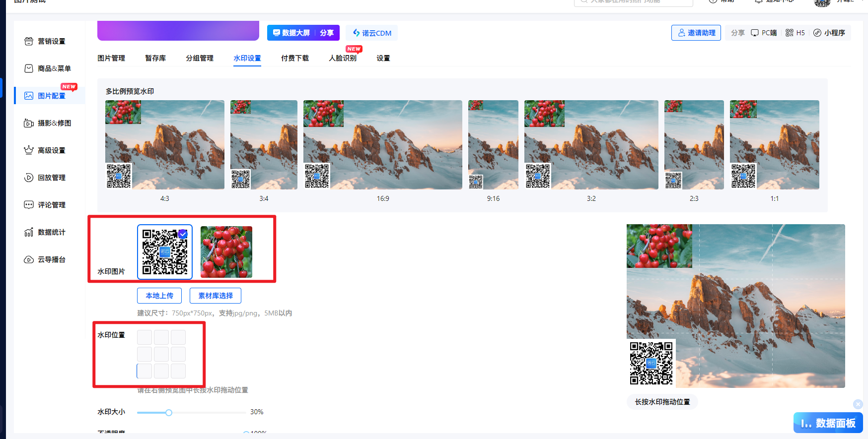Select center watermark position cell
This screenshot has width=868, height=439.
click(161, 354)
